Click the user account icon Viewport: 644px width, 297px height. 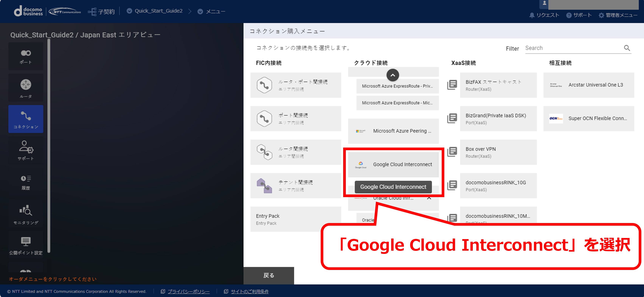[544, 4]
